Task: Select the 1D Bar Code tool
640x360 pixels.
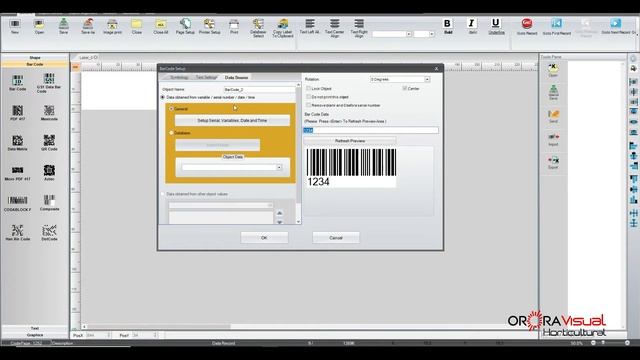Action: [18, 83]
